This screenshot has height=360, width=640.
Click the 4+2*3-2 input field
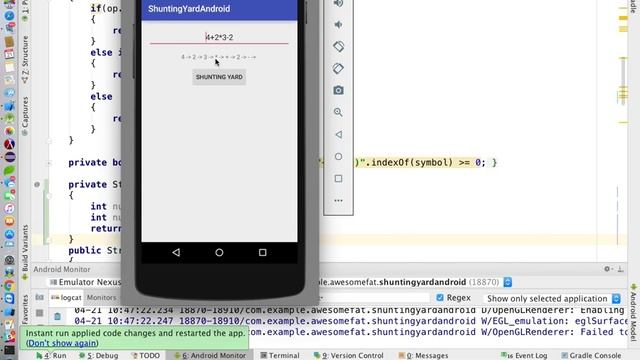[x=219, y=38]
